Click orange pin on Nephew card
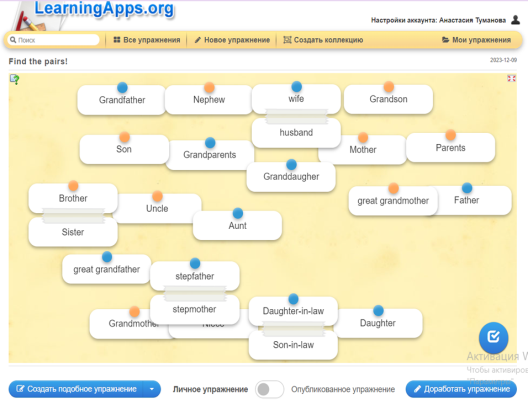 [209, 88]
